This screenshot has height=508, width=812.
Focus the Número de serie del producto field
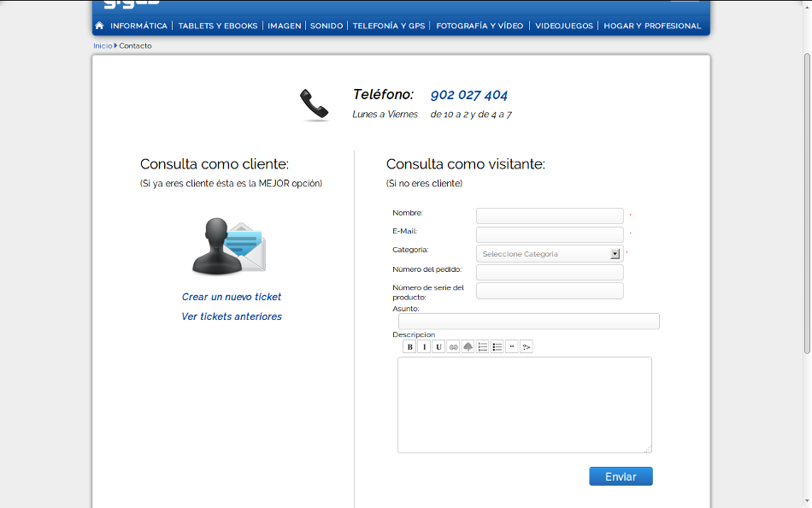click(550, 291)
